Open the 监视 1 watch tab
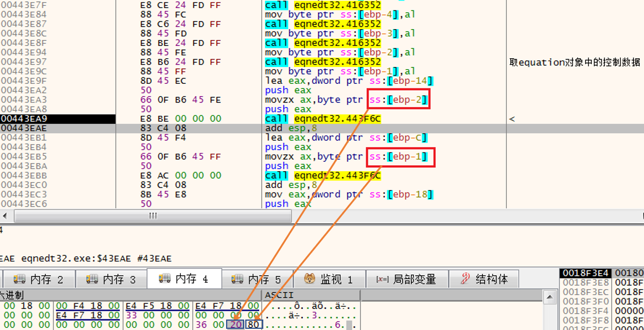This screenshot has width=644, height=330. tap(328, 279)
